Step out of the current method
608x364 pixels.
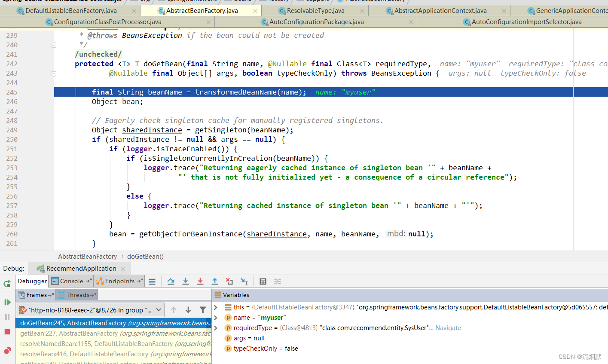pos(215,281)
